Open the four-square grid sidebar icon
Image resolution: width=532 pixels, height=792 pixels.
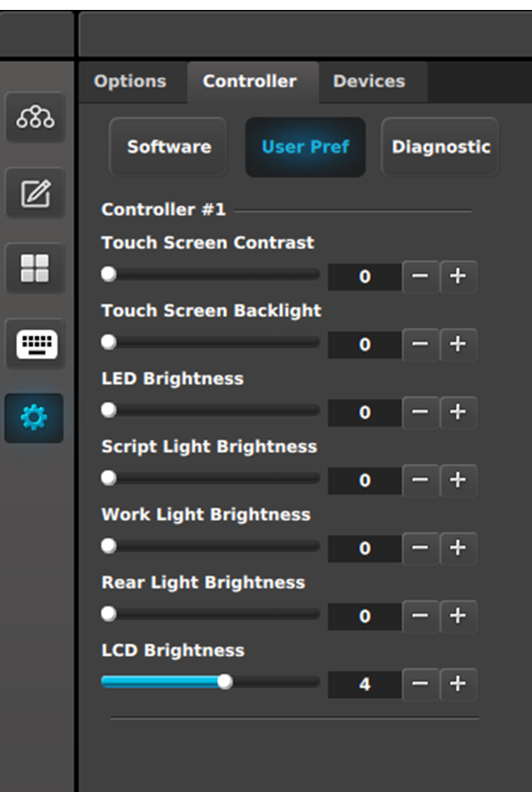click(x=35, y=267)
